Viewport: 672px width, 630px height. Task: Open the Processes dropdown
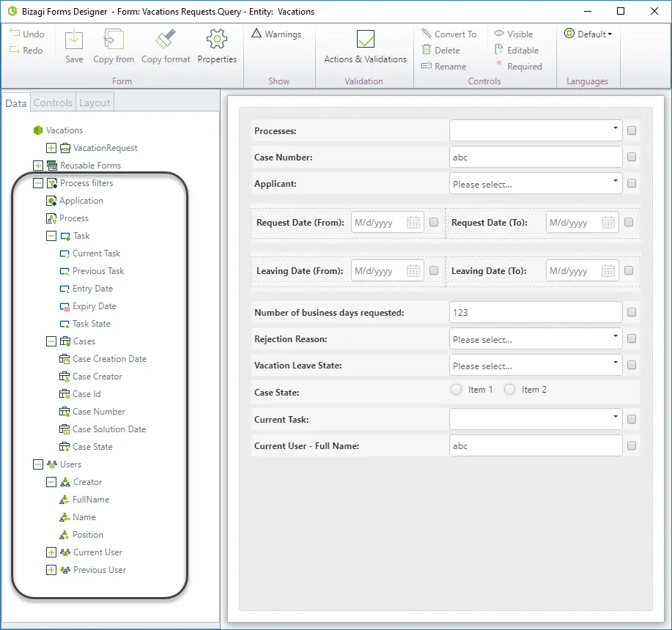coord(535,130)
